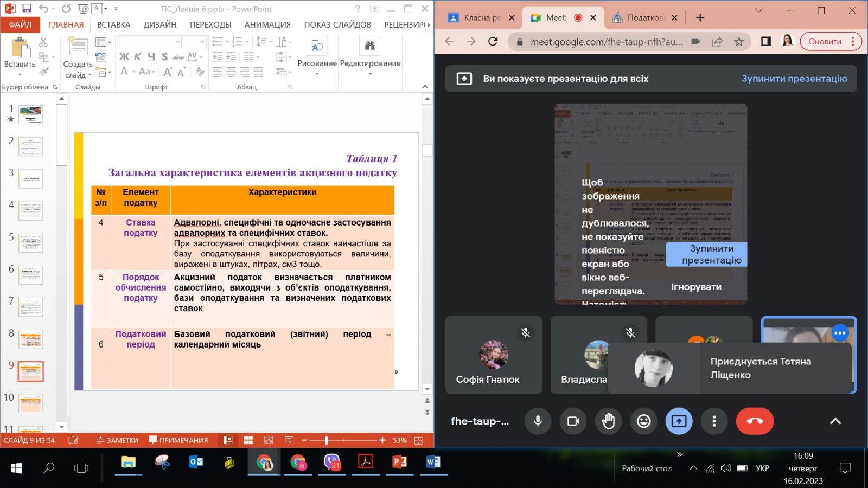Image resolution: width=868 pixels, height=488 pixels.
Task: Click the Ігнорувати button
Action: point(696,287)
